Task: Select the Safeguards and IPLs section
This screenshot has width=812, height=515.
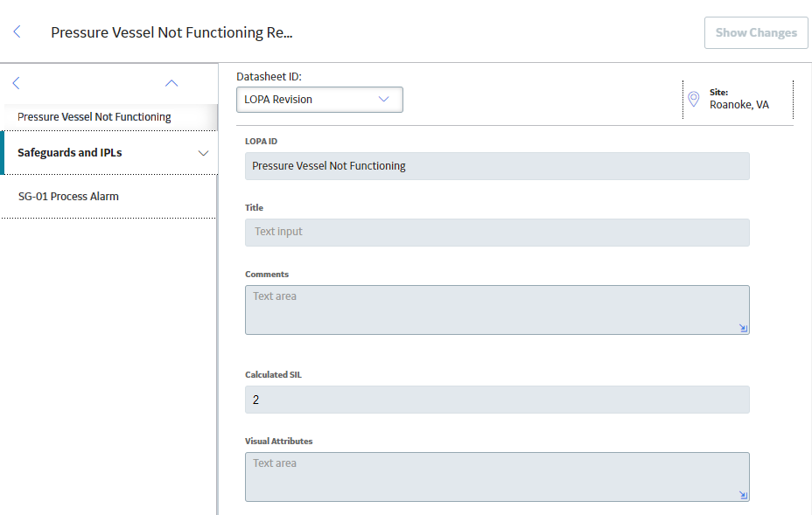Action: 70,153
